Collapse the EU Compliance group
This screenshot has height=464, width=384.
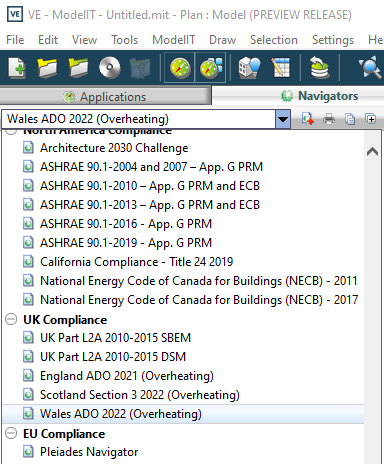(x=11, y=433)
